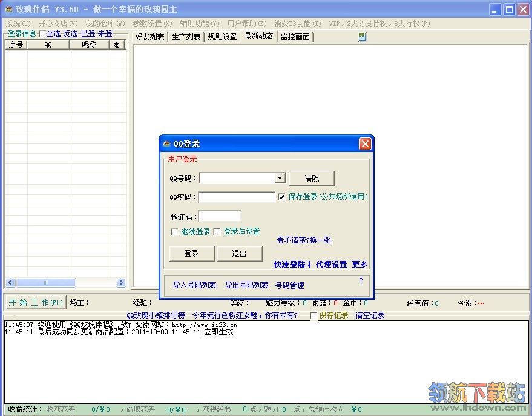The image size is (532, 416).
Task: Open QQ玫瑰小镇排行榜 link
Action: coord(156,315)
